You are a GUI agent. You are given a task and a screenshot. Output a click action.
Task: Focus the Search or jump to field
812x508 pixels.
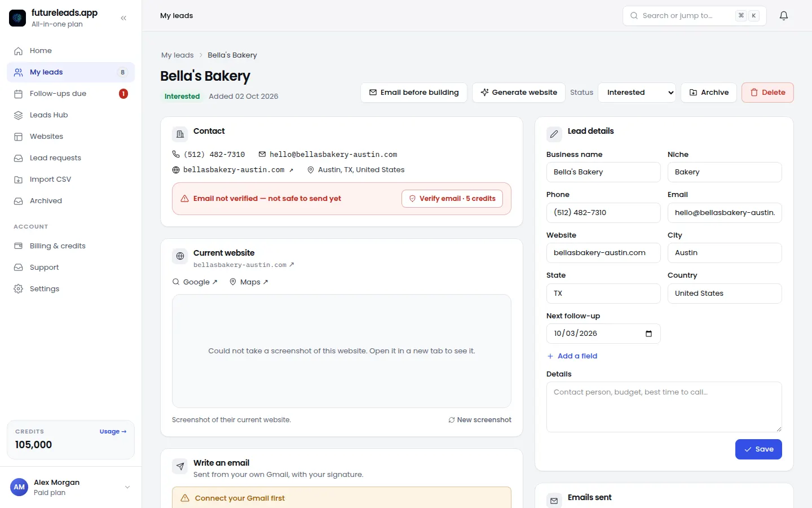695,16
